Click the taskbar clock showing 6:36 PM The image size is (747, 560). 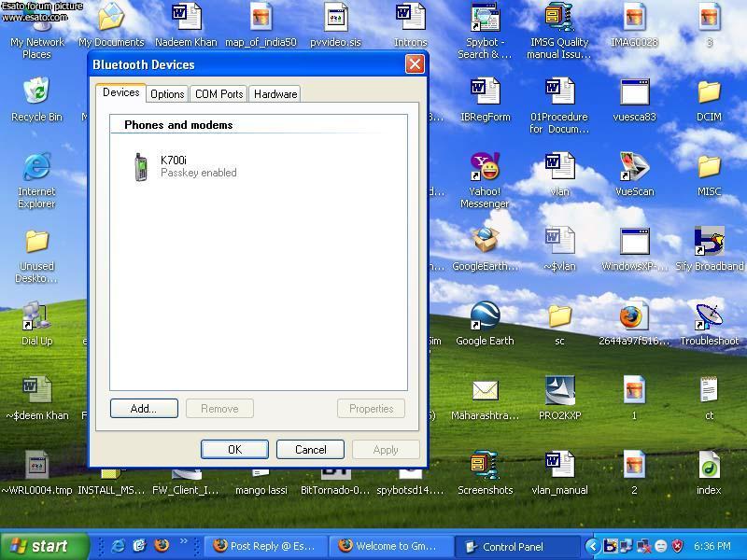coord(712,546)
